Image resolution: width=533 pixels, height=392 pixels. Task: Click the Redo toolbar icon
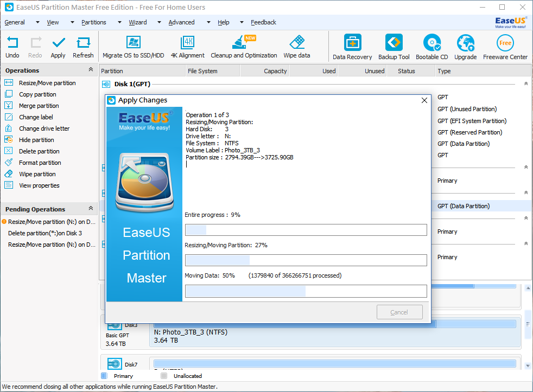(x=35, y=43)
